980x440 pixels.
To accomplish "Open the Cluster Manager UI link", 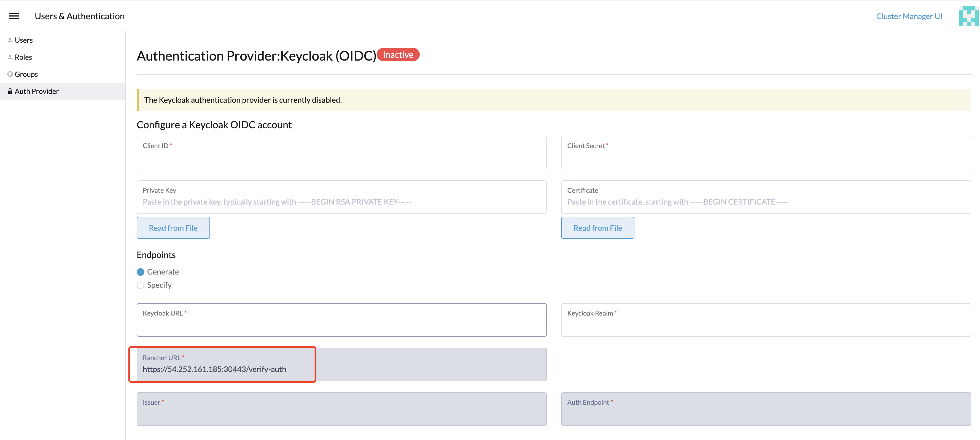I will tap(909, 16).
